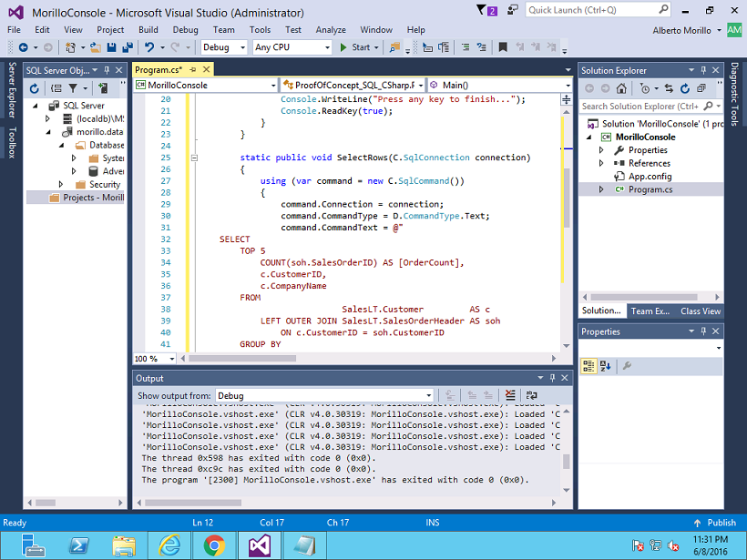Click the Undo toolbar icon
Image resolution: width=747 pixels, height=560 pixels.
click(x=149, y=47)
